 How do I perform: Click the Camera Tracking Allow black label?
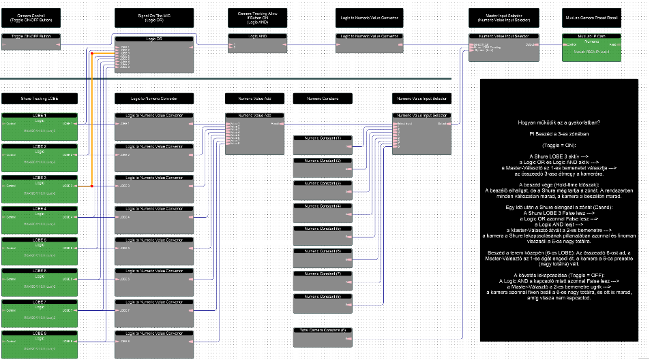257,18
